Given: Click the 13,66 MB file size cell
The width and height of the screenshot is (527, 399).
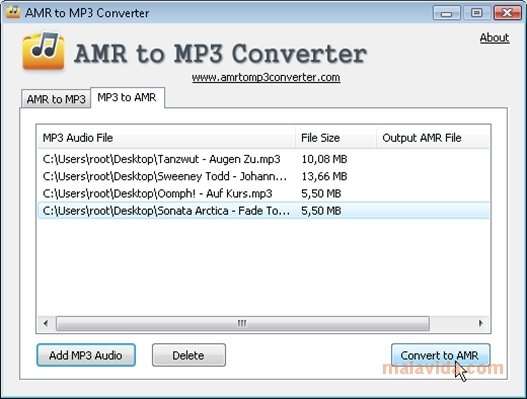Looking at the screenshot, I should click(x=324, y=176).
